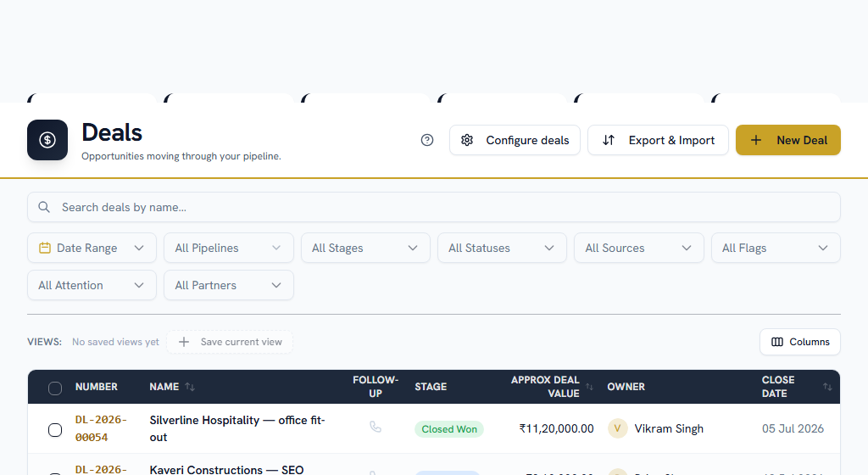This screenshot has width=868, height=475.
Task: Click Vikram Singh's avatar badge
Action: (x=617, y=428)
